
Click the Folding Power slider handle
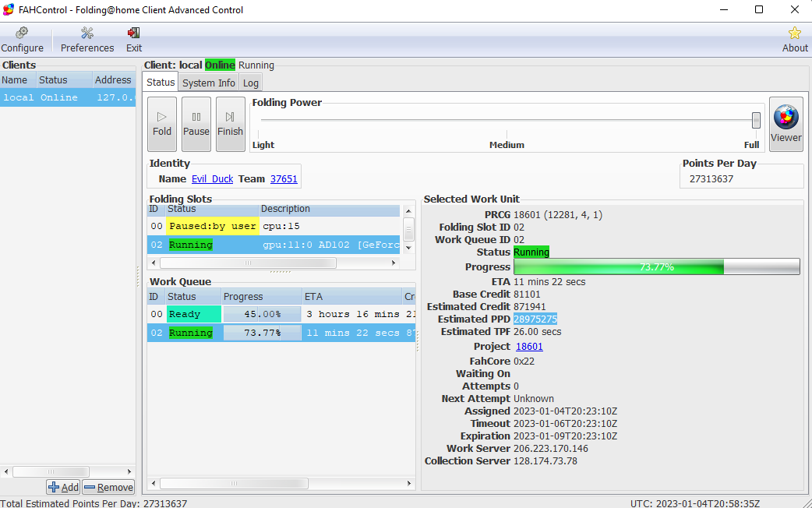coord(756,120)
